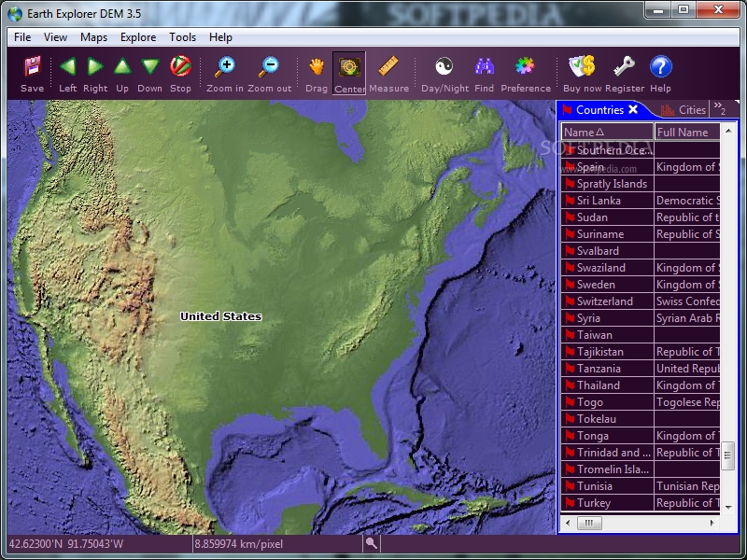Click the red flag icon beside Sweden
The height and width of the screenshot is (560, 747).
[x=570, y=285]
